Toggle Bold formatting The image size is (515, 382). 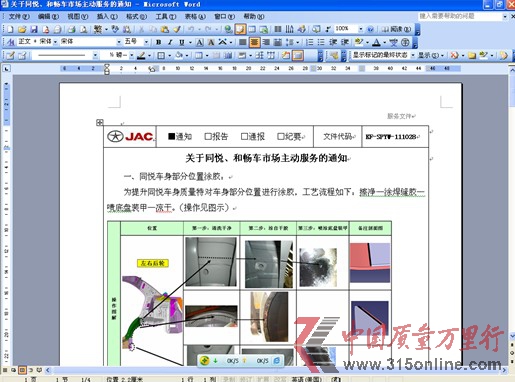point(159,42)
